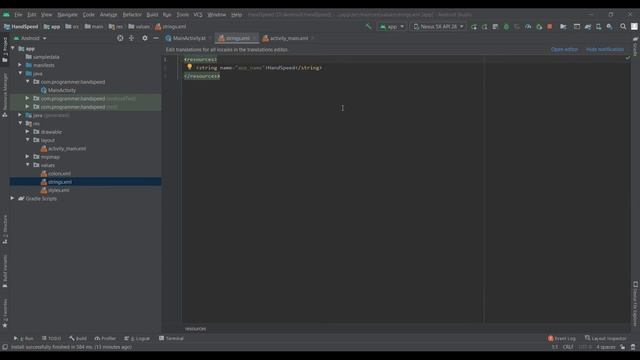Click the Profile app icon
Screen dimensions: 640x360
tap(528, 27)
